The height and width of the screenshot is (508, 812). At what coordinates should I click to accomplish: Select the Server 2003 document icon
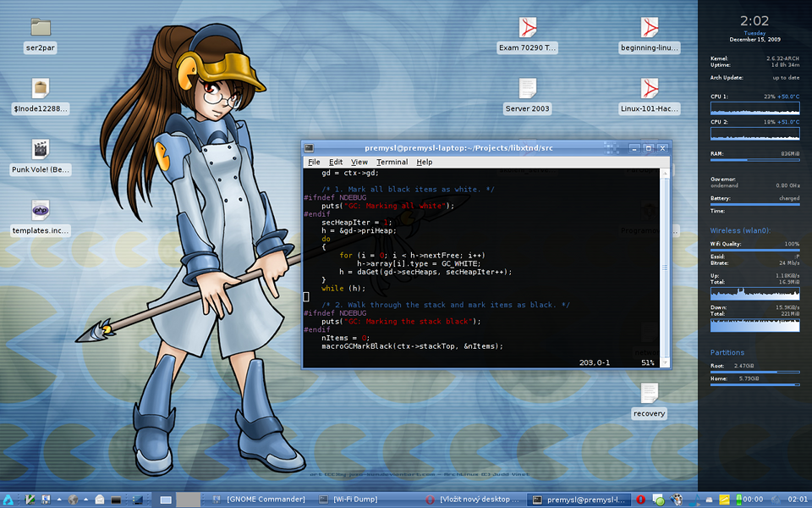(x=527, y=96)
